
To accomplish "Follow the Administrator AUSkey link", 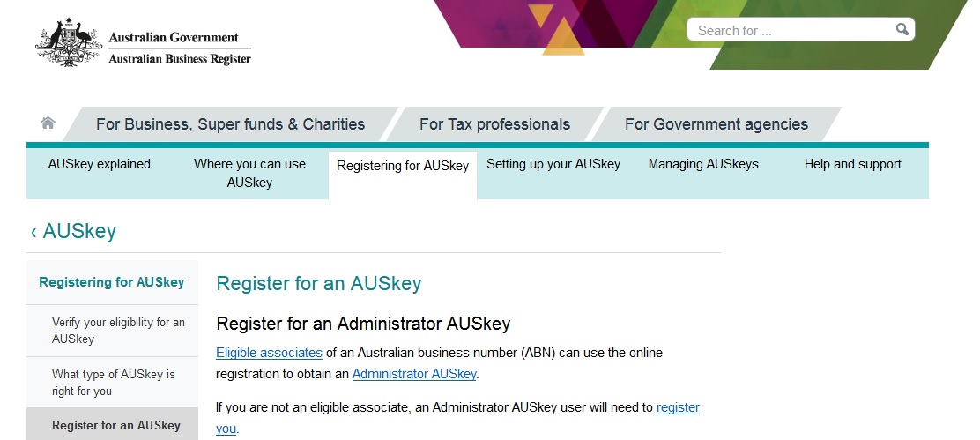I will [414, 374].
